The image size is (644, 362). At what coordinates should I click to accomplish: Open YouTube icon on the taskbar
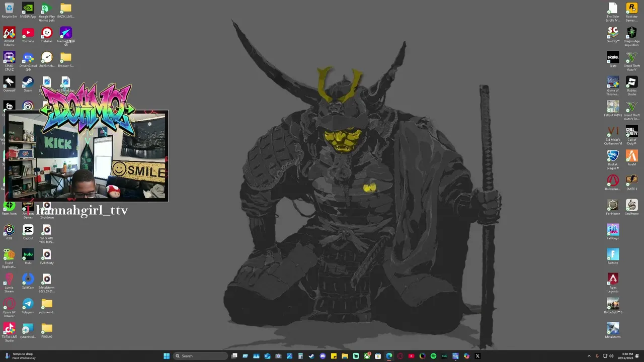[x=411, y=356]
